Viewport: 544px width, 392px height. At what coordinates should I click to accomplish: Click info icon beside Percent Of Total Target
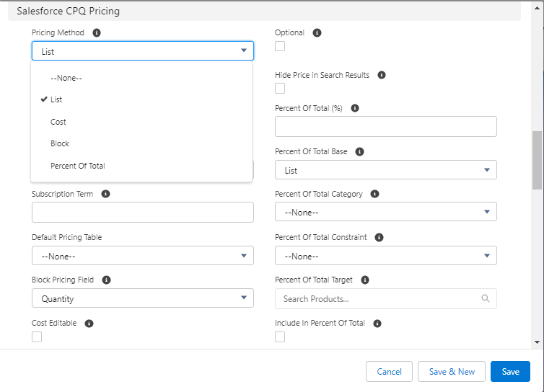click(x=365, y=280)
